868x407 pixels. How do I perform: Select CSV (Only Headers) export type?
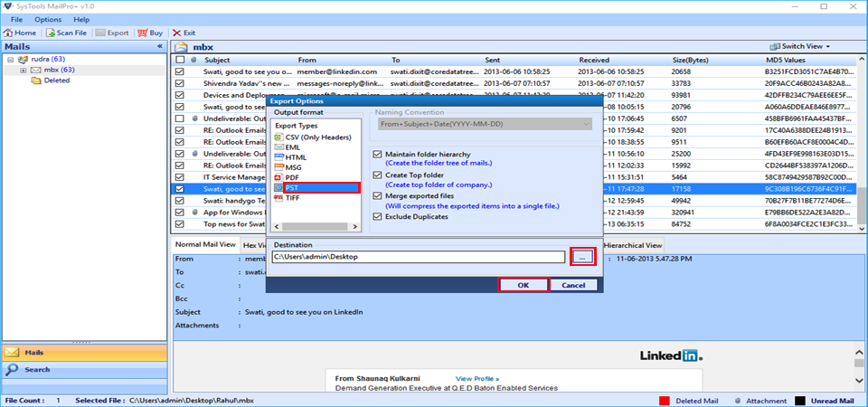pos(314,137)
